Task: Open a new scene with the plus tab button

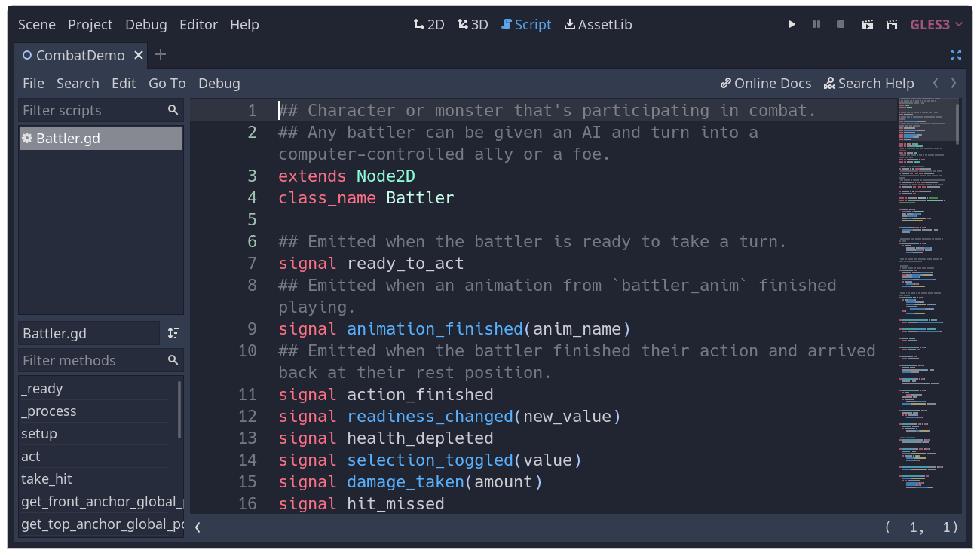Action: [x=160, y=54]
